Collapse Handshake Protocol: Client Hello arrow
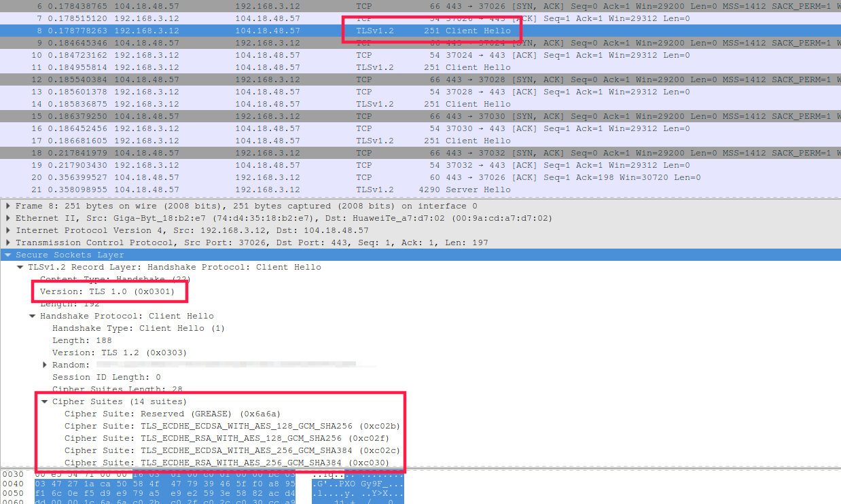Screen dimensions: 841x504 point(32,316)
